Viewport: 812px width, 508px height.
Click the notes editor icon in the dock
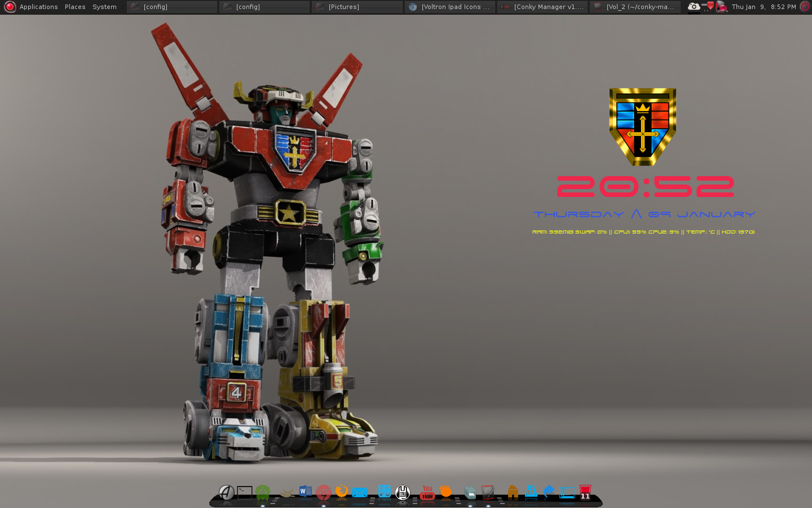(487, 491)
